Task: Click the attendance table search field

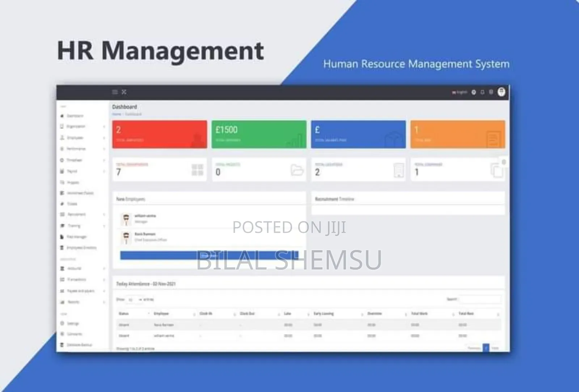Action: (480, 299)
